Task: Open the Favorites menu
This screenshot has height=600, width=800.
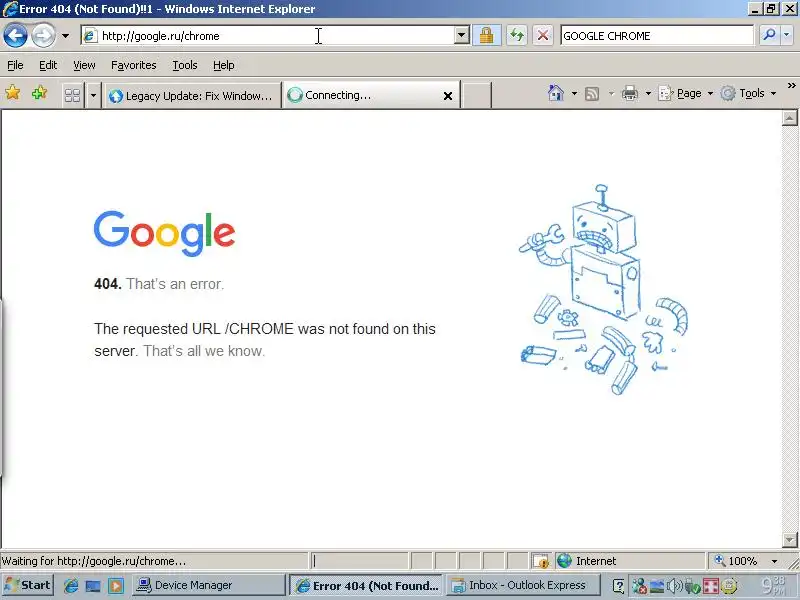Action: [x=134, y=65]
